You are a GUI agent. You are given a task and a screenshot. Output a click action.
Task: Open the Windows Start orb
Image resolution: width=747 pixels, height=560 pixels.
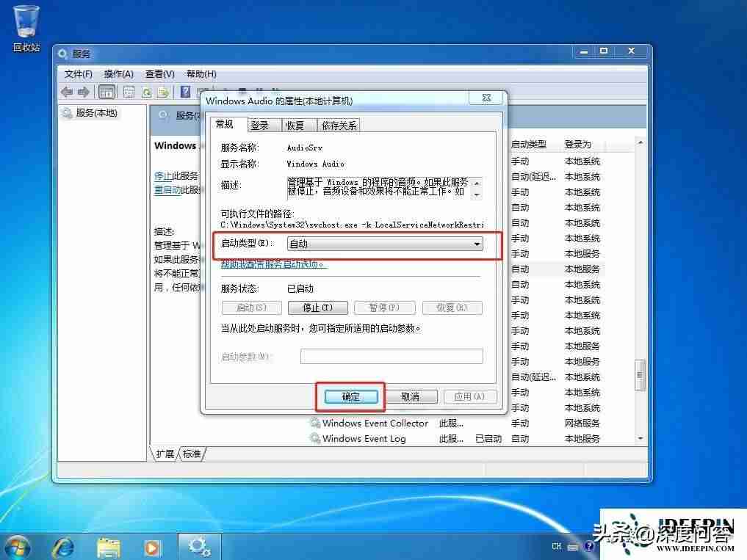click(17, 548)
